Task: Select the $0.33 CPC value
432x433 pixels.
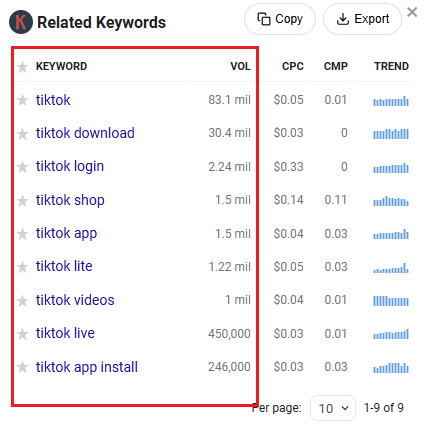Action: [289, 167]
